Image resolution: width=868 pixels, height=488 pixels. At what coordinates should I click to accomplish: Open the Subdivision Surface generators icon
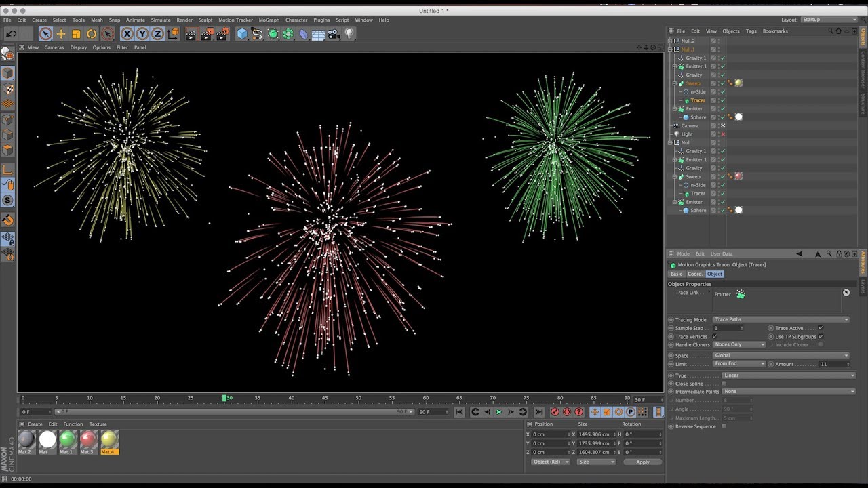click(x=273, y=34)
